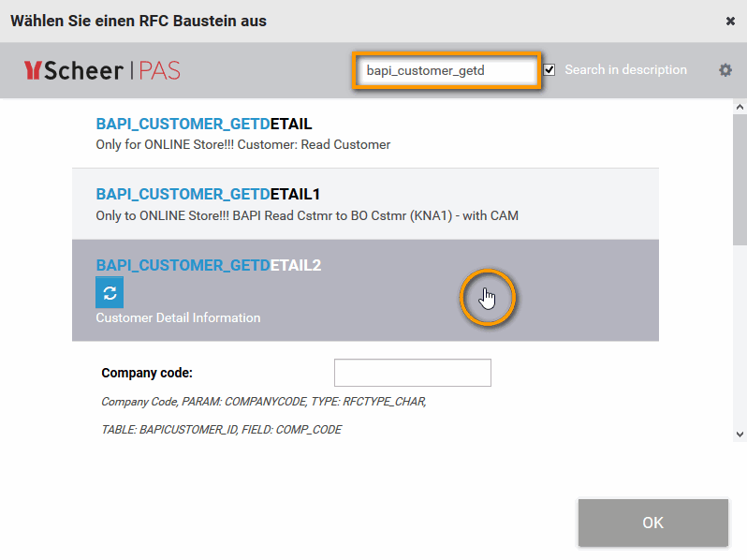
Task: Click the scrollbar down arrow
Action: 740,433
